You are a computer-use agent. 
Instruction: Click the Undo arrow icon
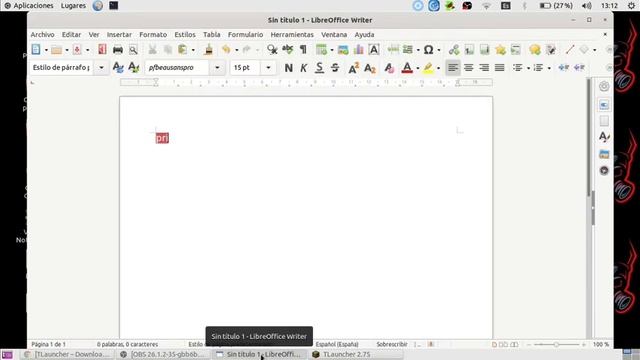coord(226,50)
